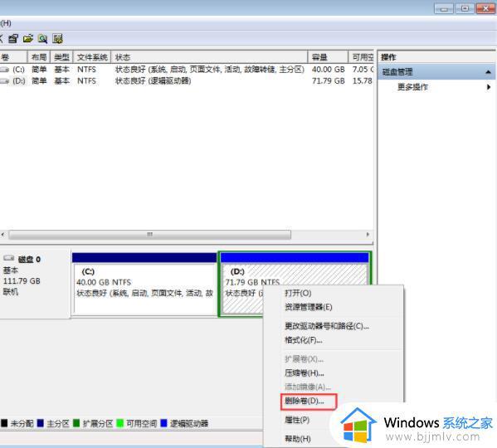
Task: Click the 可用空间 bright green legend swatch
Action: (x=119, y=423)
